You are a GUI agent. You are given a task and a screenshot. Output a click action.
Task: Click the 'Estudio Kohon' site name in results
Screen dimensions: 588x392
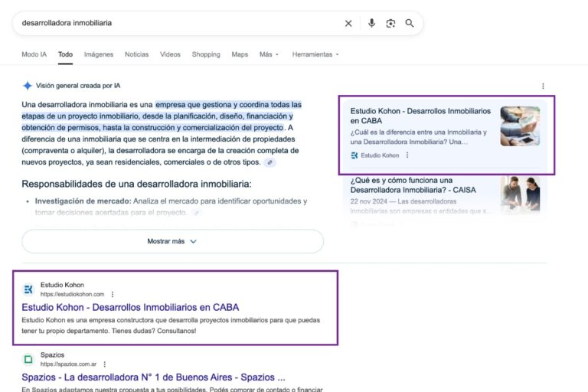62,285
